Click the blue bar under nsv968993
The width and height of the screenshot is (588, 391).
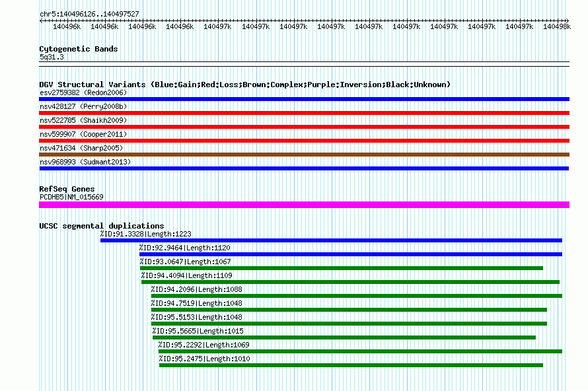[x=304, y=168]
